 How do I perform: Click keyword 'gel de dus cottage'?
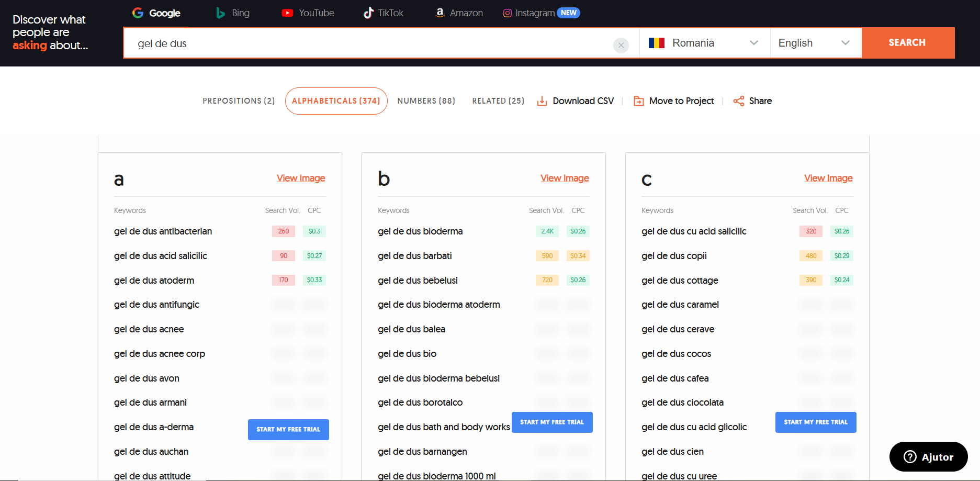click(x=680, y=281)
